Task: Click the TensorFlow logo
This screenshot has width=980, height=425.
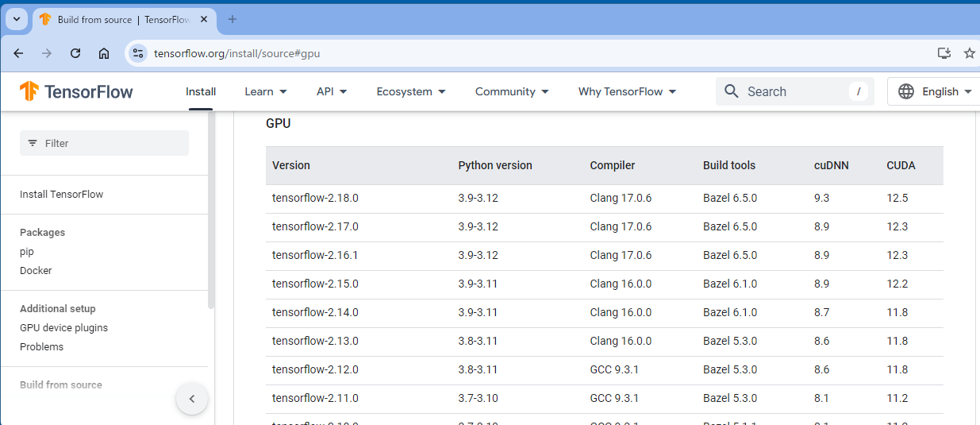Action: click(x=76, y=91)
